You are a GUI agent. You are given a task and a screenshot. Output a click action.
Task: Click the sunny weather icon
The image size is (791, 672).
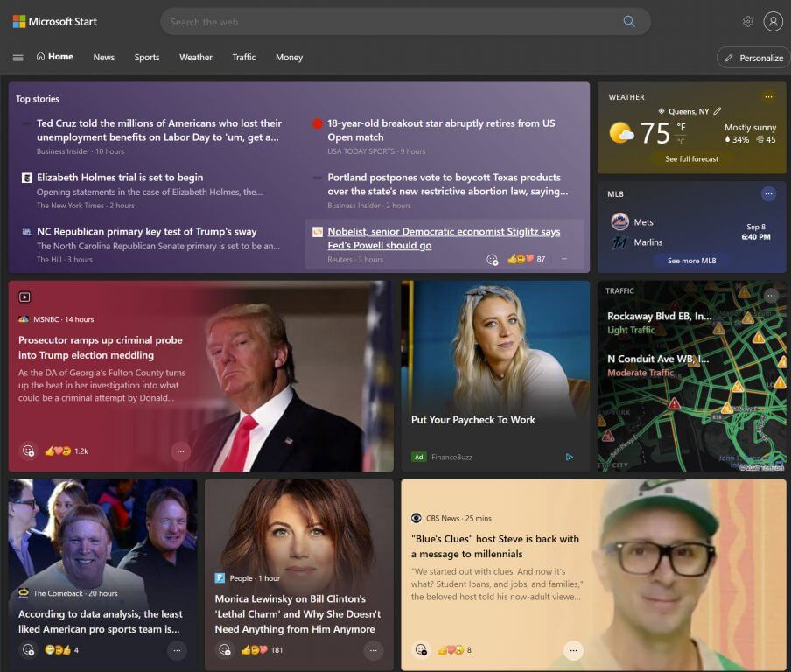[x=621, y=133]
